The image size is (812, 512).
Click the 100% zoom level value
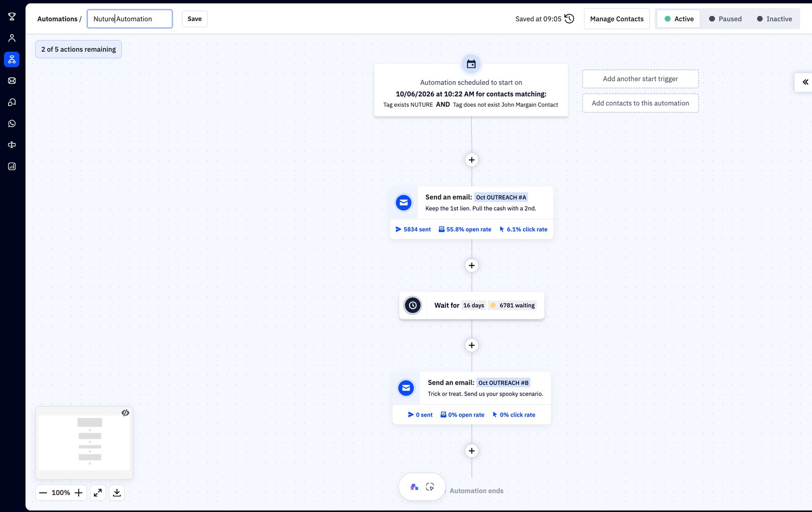(x=61, y=493)
